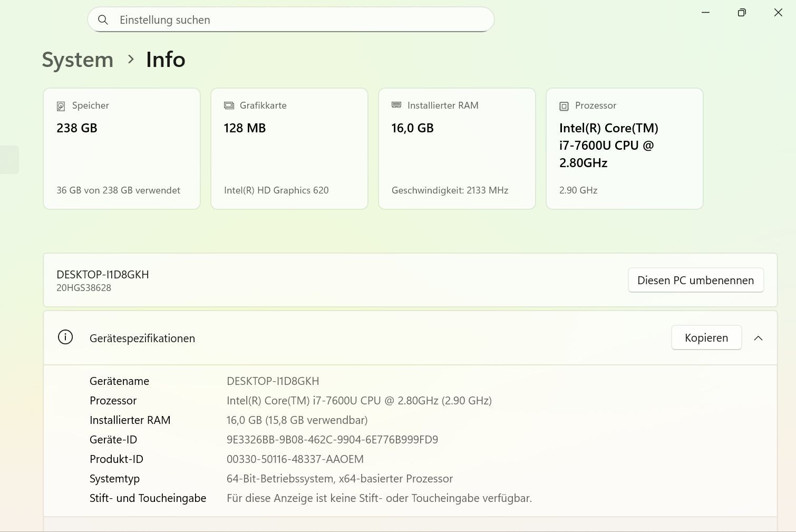Select the Intel(R) HD Graphics 620 text
The width and height of the screenshot is (796, 532).
276,190
